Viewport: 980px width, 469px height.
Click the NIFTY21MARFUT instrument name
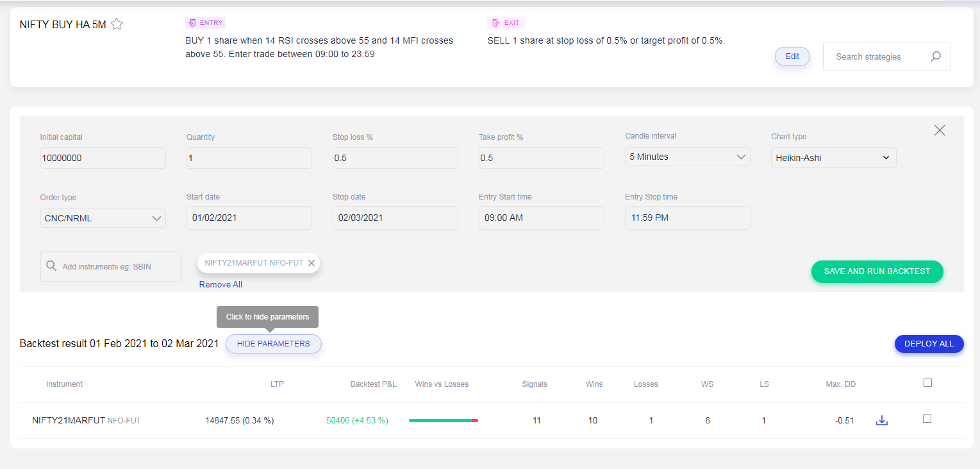[69, 421]
